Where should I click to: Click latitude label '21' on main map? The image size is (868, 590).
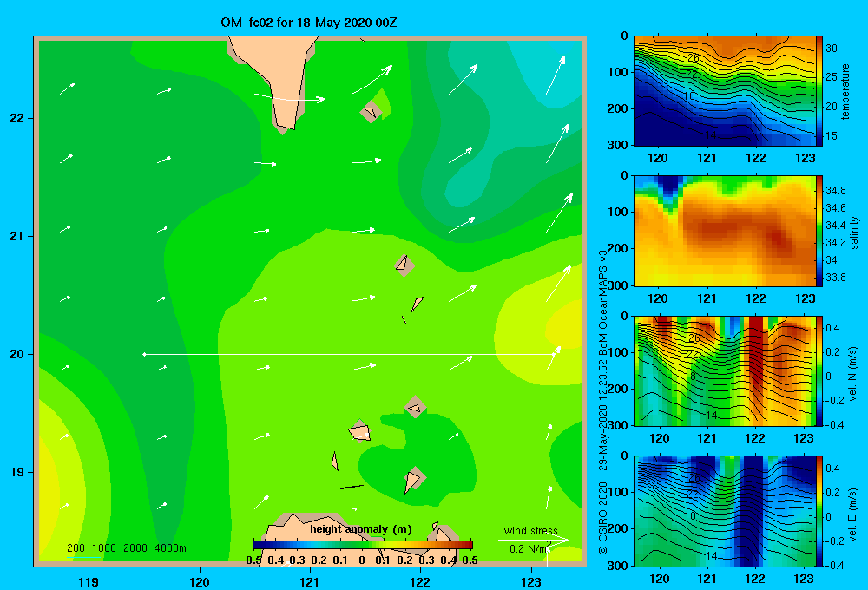click(17, 236)
